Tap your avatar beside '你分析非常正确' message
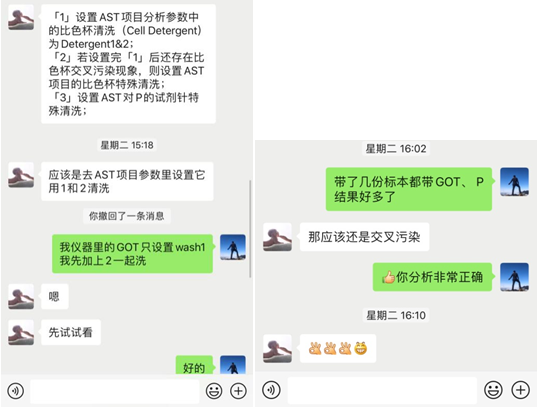This screenshot has height=407, width=537. [514, 277]
